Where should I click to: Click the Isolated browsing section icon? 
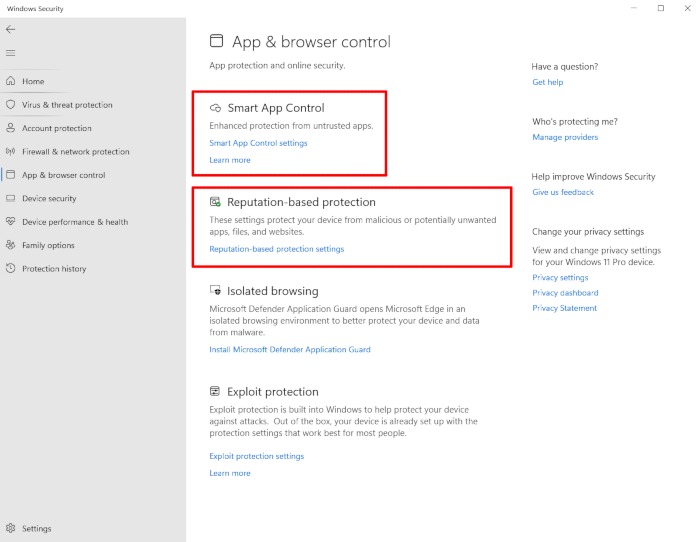[215, 291]
